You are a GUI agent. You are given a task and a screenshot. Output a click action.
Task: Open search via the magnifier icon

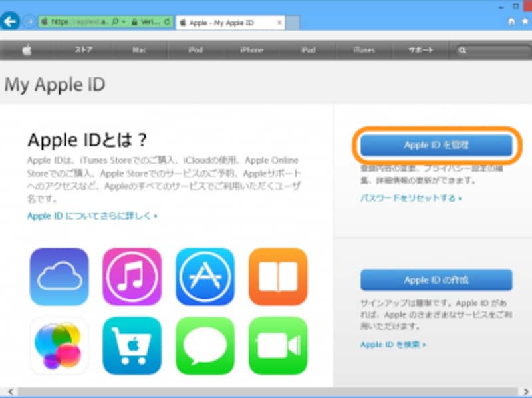click(462, 49)
